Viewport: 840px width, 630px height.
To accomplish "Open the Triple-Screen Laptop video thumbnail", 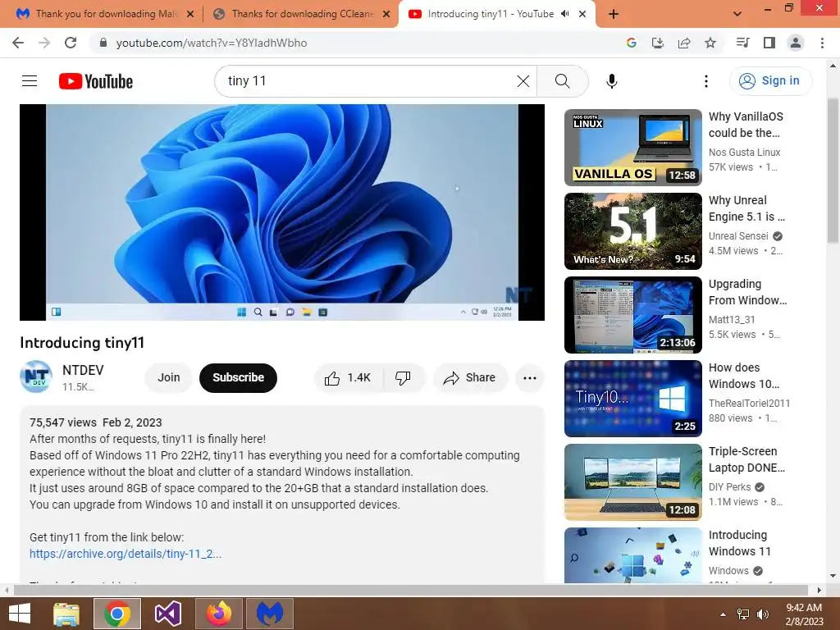I will [632, 482].
